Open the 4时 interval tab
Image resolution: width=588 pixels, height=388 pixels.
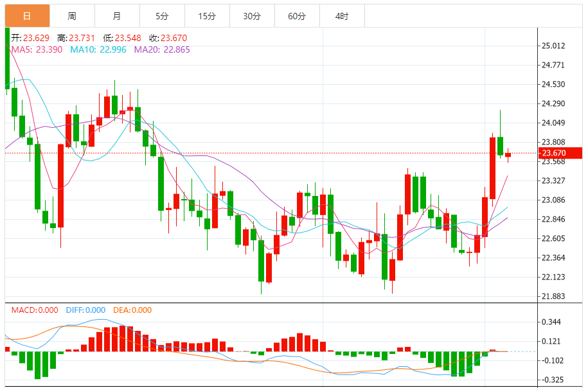tap(342, 16)
